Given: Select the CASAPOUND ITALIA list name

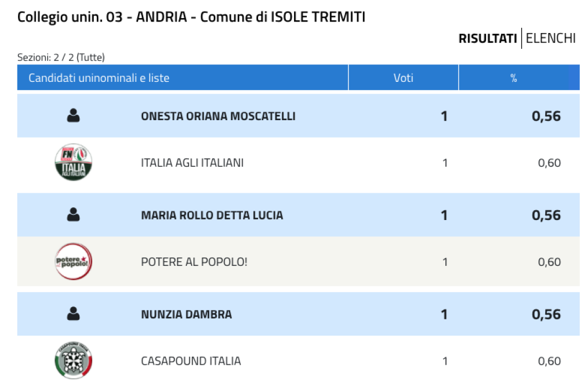Looking at the screenshot, I should pos(191,361).
